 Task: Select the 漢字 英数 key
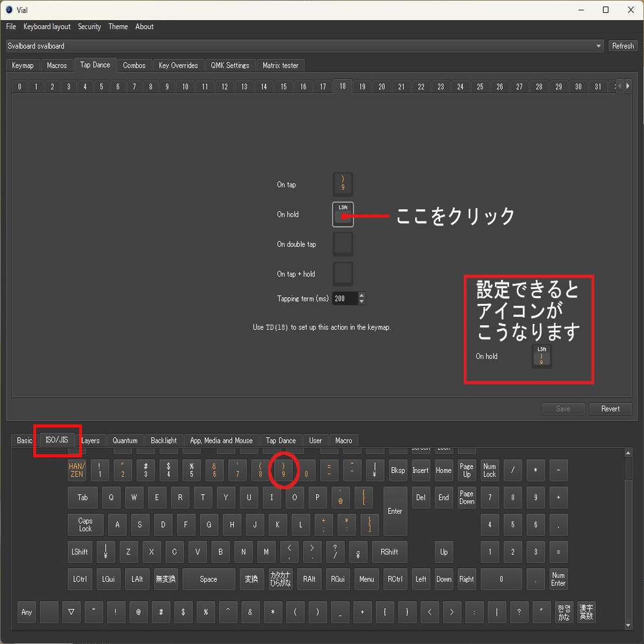pos(586,612)
